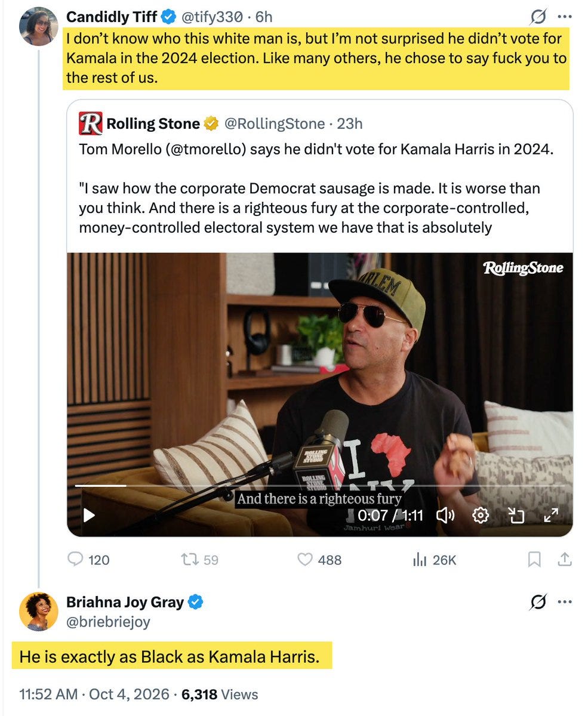Click the reply icon with 120 comments
The image size is (588, 716).
(x=76, y=560)
